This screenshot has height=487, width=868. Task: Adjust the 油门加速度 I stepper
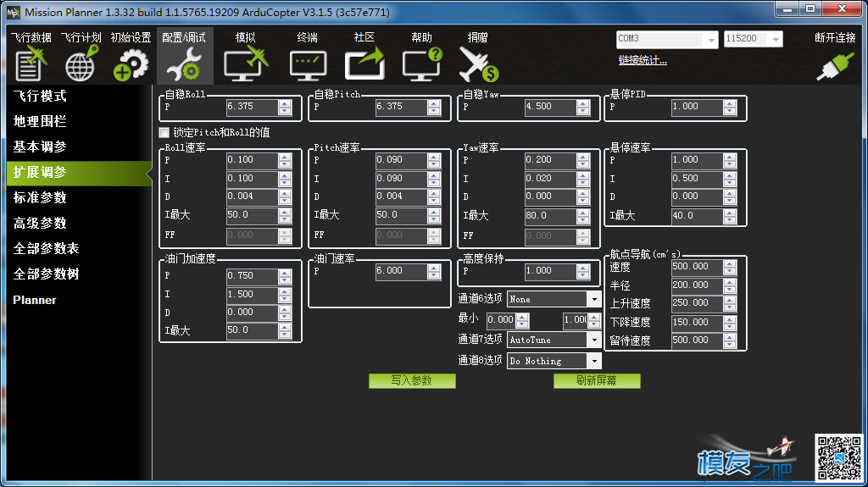pos(285,295)
